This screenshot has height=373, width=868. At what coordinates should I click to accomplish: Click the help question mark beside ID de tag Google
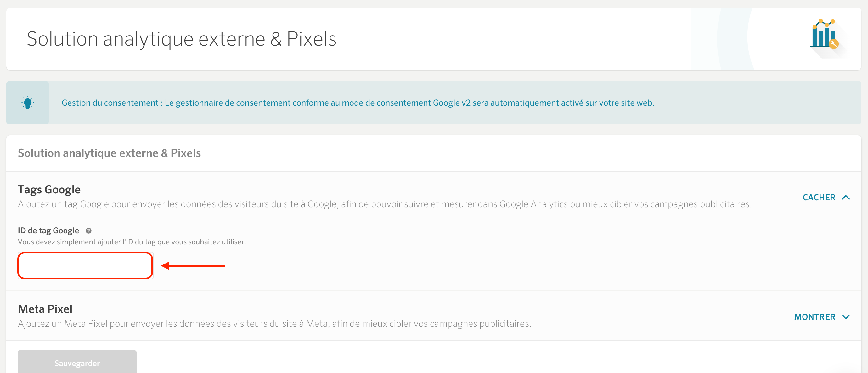[89, 231]
